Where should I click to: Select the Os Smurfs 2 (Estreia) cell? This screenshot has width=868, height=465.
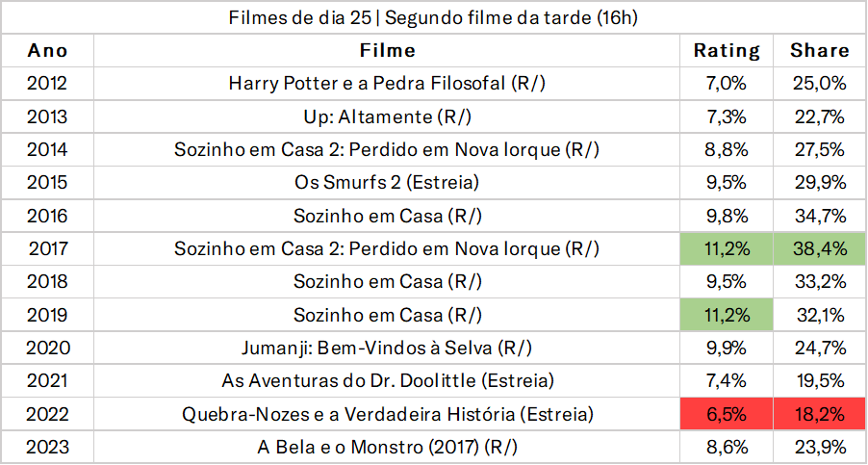coord(387,183)
